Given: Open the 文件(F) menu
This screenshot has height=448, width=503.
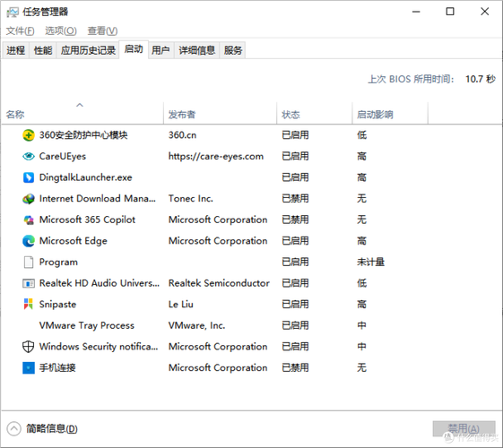Looking at the screenshot, I should point(20,30).
